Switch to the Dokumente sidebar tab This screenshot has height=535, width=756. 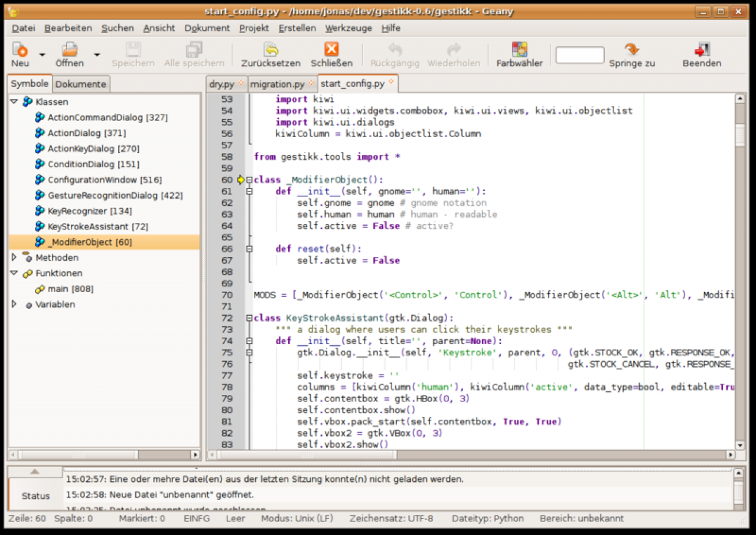pos(81,84)
